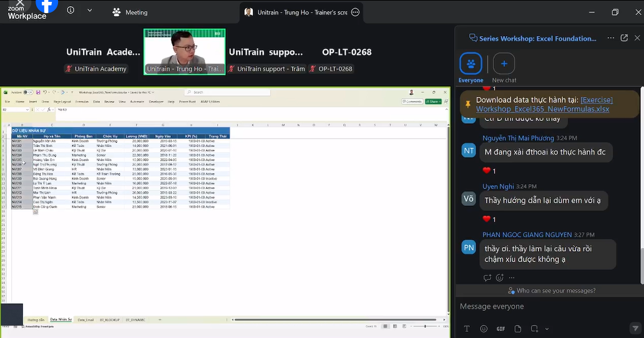Switch to the BT_DYNAMIC sheet tab
This screenshot has height=338, width=644.
(x=135, y=319)
